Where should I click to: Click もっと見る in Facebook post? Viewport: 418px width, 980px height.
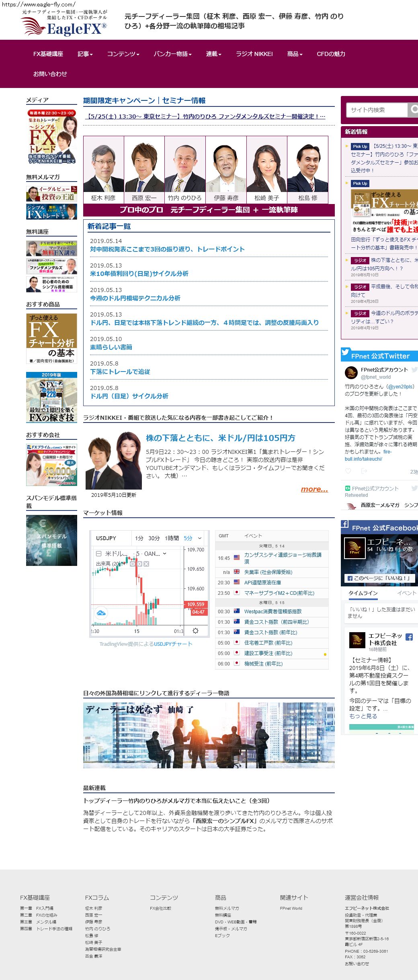click(363, 716)
